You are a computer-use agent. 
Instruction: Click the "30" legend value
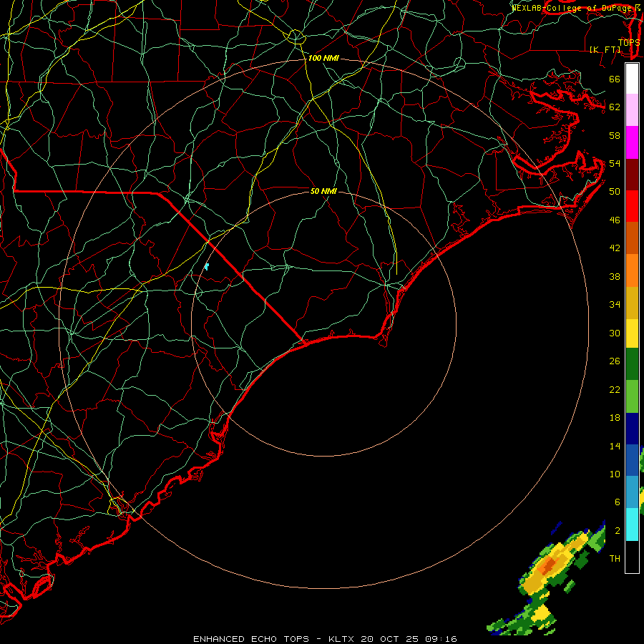pos(615,333)
